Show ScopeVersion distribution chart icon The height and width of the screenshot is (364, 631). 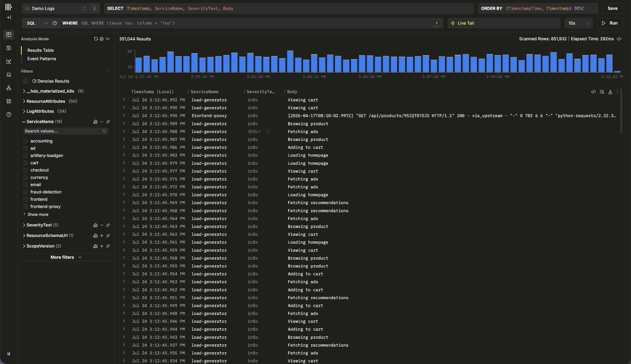click(x=95, y=246)
